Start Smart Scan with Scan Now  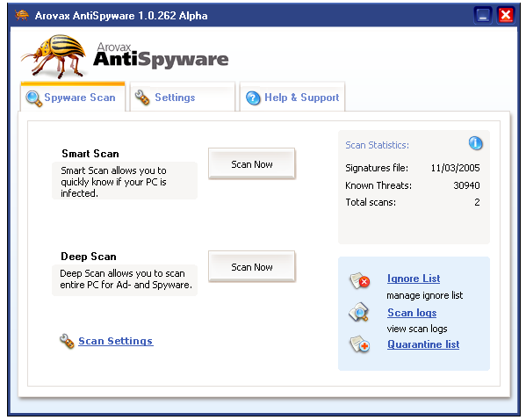click(252, 163)
